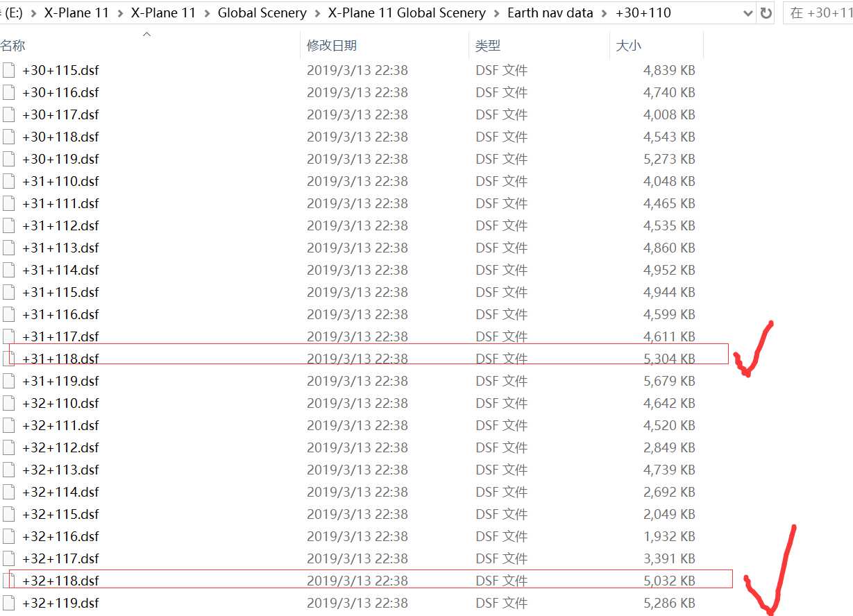853x616 pixels.
Task: Click the +30+110 folder breadcrumb
Action: (643, 13)
